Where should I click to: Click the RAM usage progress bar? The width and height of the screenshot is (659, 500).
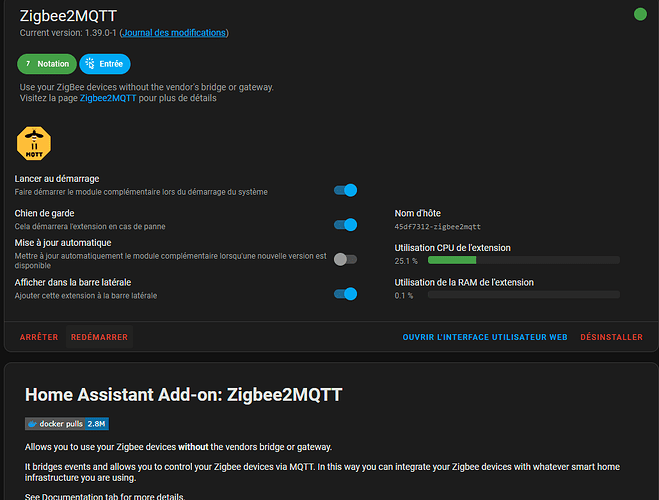(x=524, y=295)
